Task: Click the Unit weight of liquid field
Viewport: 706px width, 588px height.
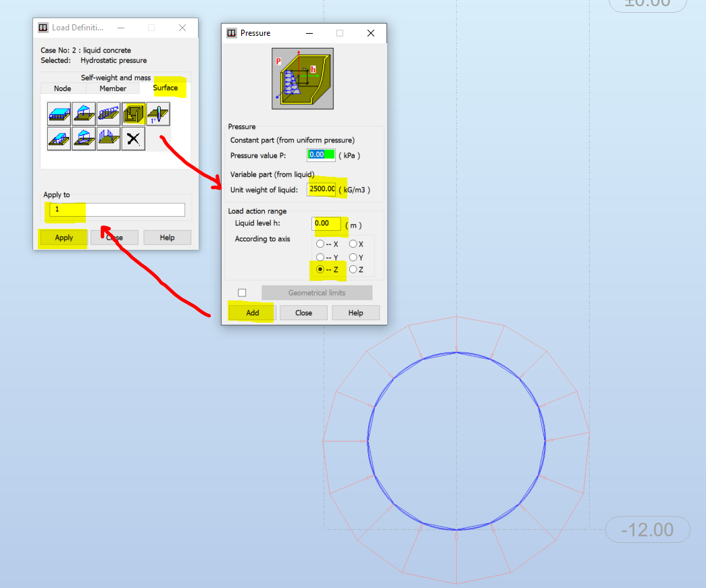Action: (322, 189)
